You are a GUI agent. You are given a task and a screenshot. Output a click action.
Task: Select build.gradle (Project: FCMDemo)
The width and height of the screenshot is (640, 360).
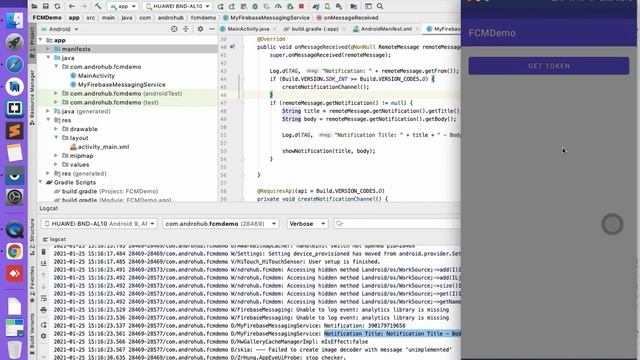[x=110, y=191]
